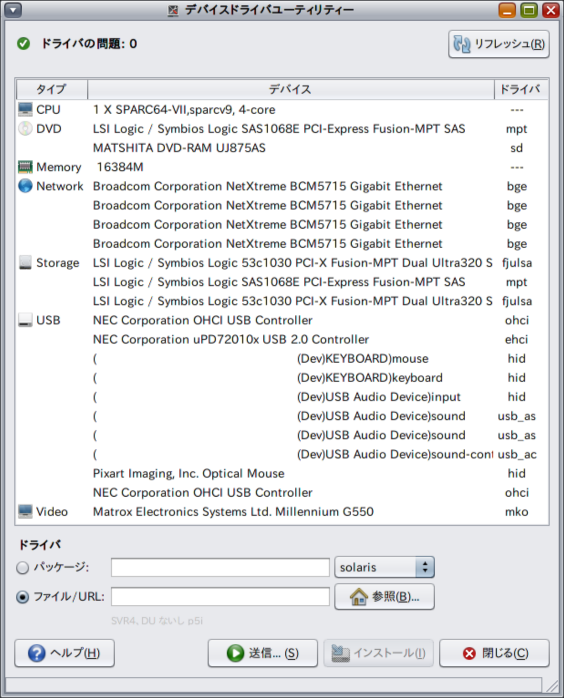This screenshot has height=698, width=564.
Task: Select the first Broadcom BCM5715 Ethernet row
Action: pos(282,186)
